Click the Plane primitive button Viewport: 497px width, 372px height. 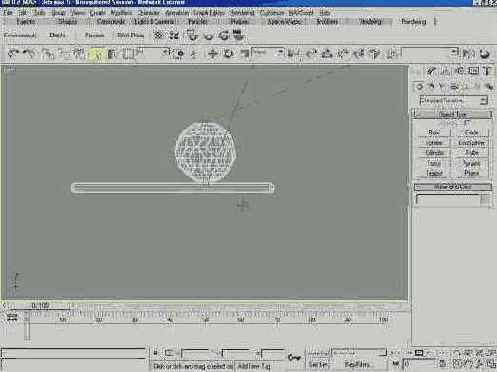tap(472, 173)
